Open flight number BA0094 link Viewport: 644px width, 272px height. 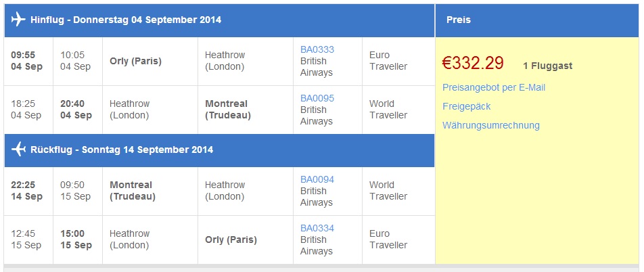pyautogui.click(x=317, y=179)
